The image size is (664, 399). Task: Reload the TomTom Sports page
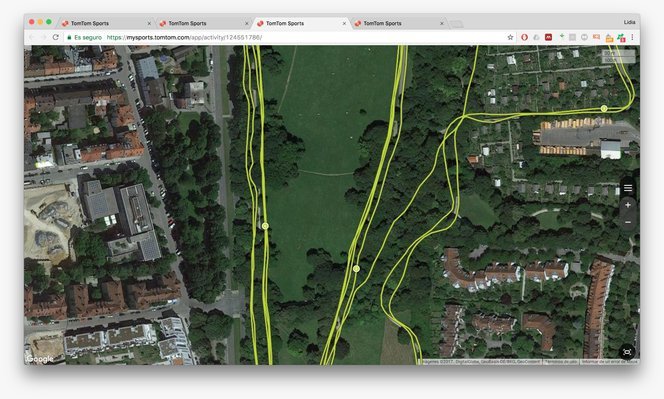55,37
